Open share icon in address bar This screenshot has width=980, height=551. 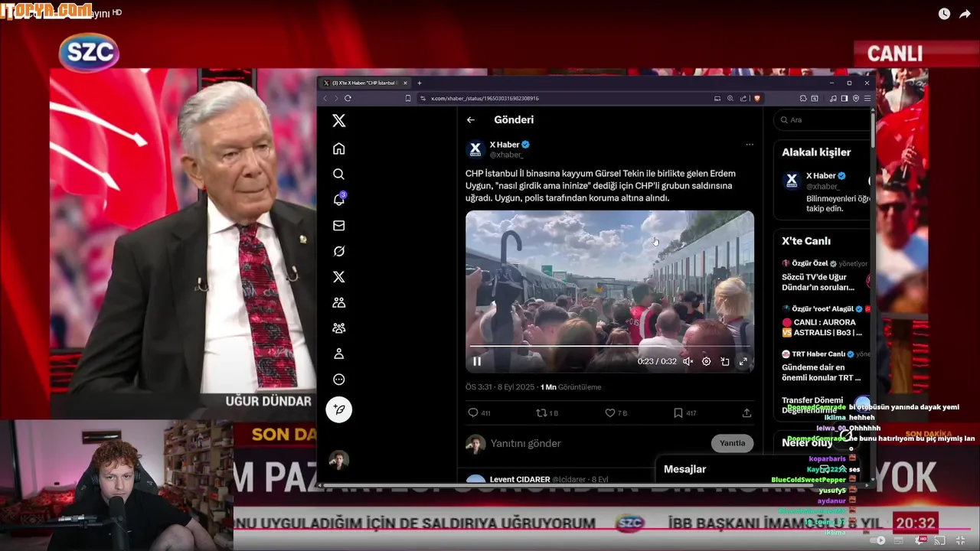click(743, 98)
